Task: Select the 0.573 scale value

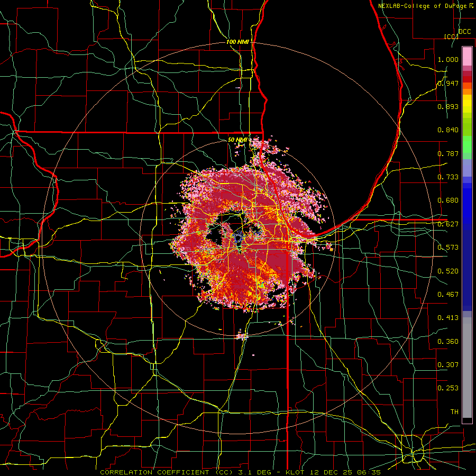Action: 448,248
